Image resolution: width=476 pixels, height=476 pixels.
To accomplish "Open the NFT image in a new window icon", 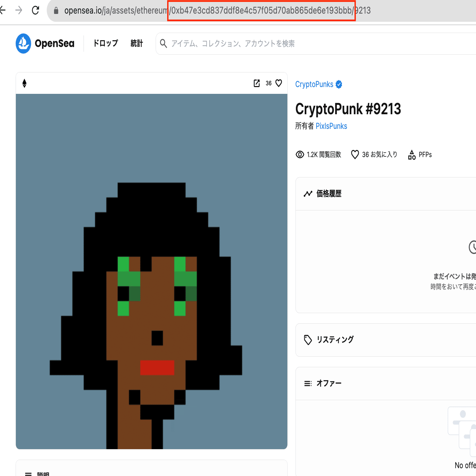I will (x=257, y=83).
